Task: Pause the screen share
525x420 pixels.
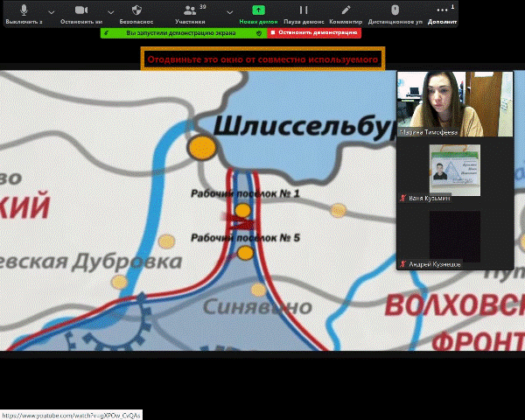Action: pos(304,10)
